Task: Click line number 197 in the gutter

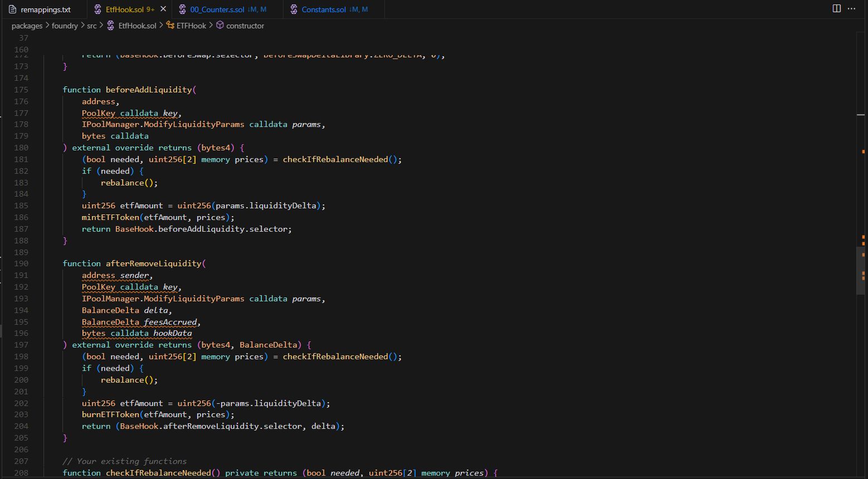Action: click(21, 345)
